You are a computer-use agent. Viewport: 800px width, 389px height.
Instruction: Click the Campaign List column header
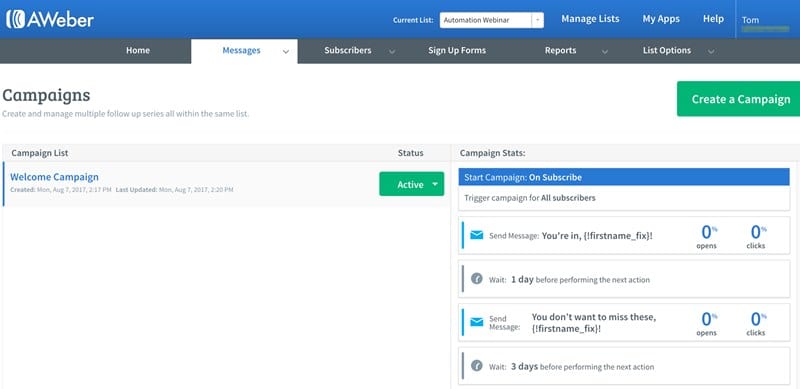(40, 153)
